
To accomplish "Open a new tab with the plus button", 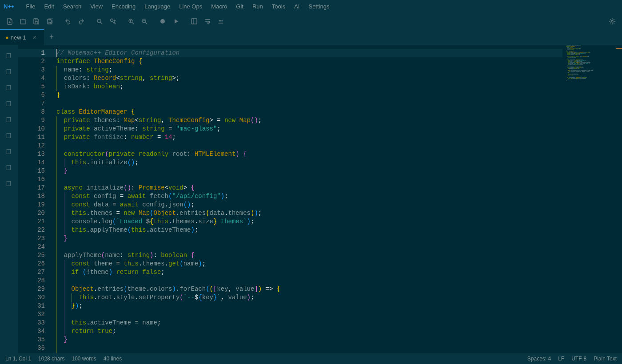I will (x=51, y=37).
